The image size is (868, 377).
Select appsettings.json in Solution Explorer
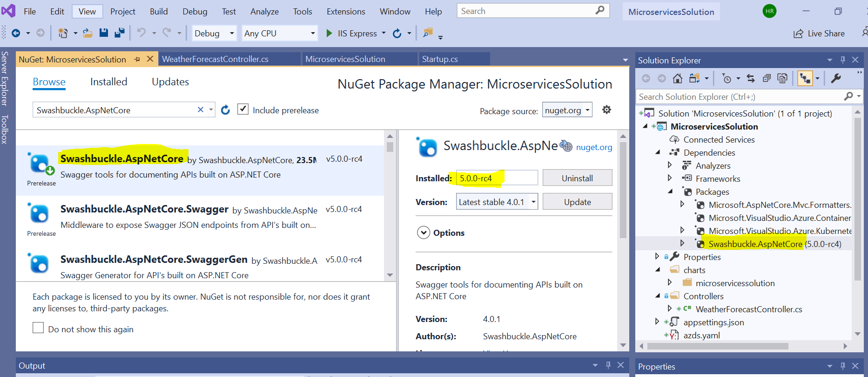[x=713, y=322]
